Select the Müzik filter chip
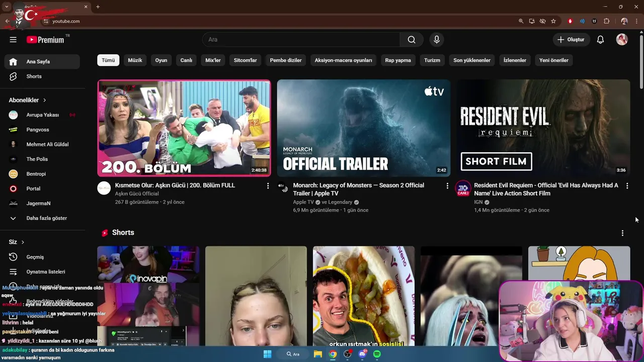Screen dimensions: 644x362 (x=135, y=60)
